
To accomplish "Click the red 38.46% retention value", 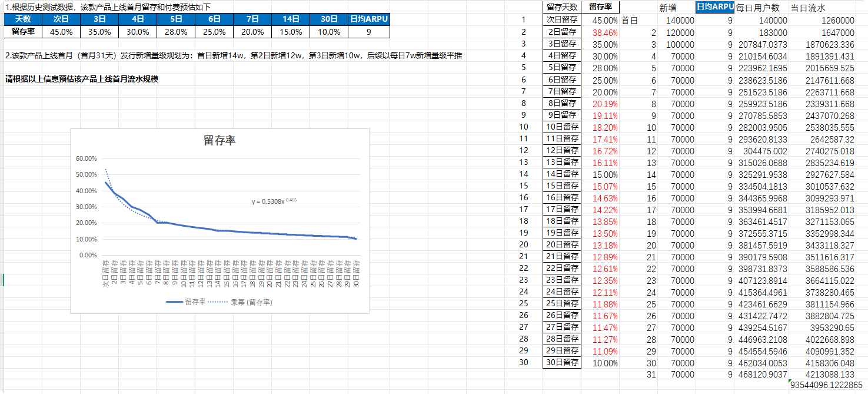I will tap(605, 32).
